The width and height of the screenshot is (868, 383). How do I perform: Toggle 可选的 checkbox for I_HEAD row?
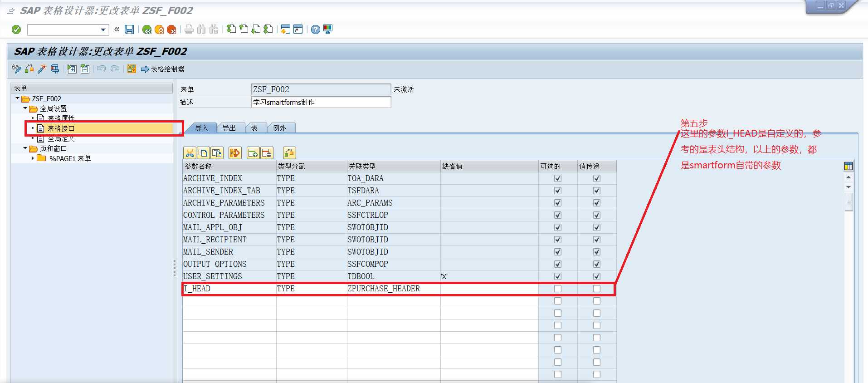(x=558, y=289)
